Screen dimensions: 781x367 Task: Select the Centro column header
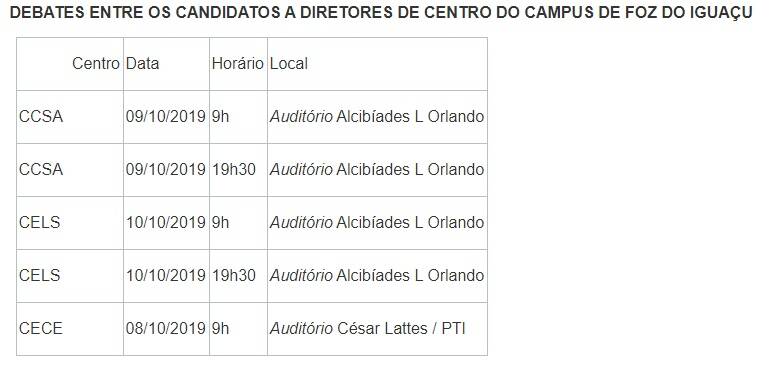96,64
